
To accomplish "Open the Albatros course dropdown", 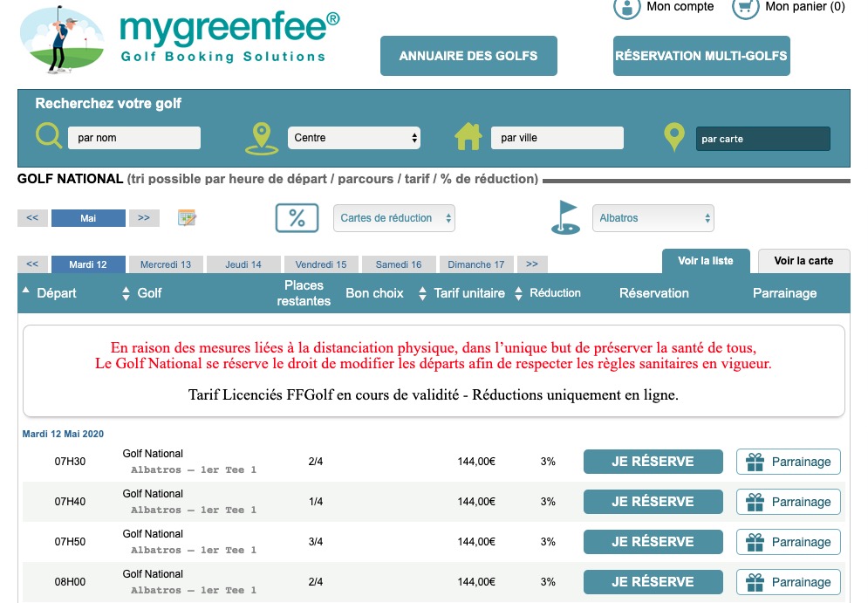I will point(653,218).
